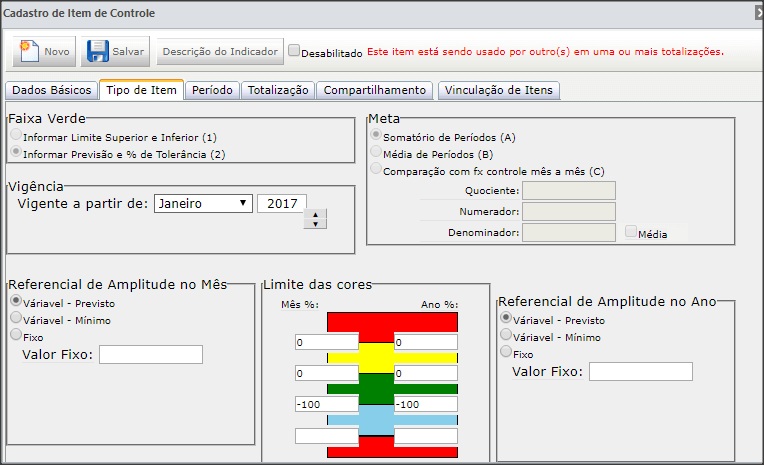
Task: Switch to the Dados Básicos tab
Action: (x=52, y=90)
